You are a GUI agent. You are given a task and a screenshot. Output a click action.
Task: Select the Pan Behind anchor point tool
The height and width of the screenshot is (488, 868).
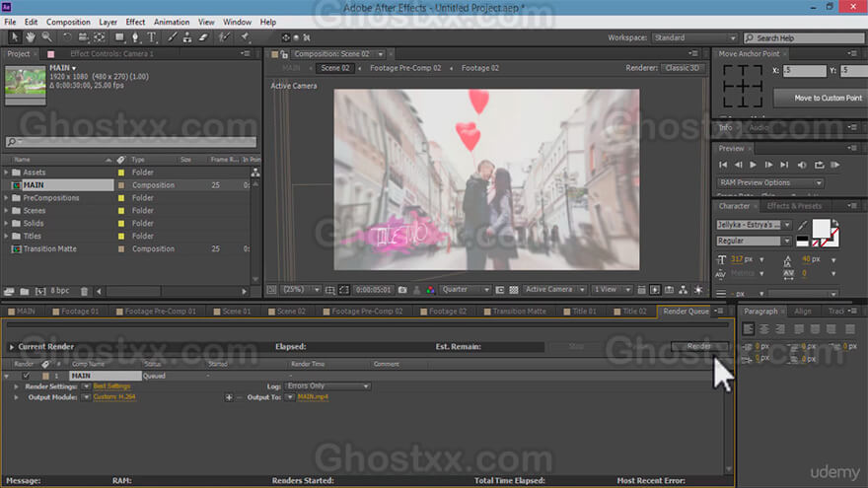[100, 37]
